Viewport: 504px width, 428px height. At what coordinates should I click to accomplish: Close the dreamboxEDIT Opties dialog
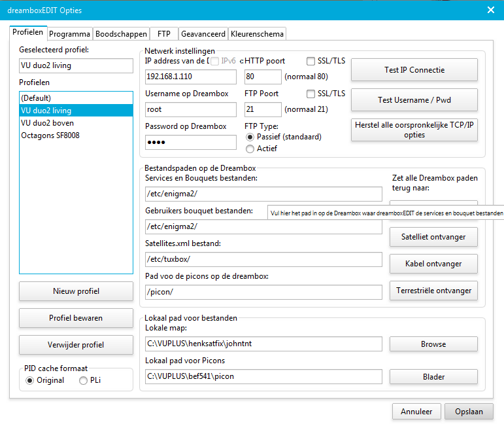pyautogui.click(x=490, y=10)
